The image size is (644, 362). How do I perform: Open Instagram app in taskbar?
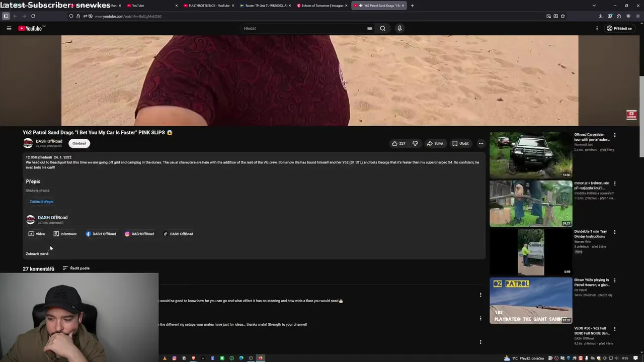pos(175,358)
